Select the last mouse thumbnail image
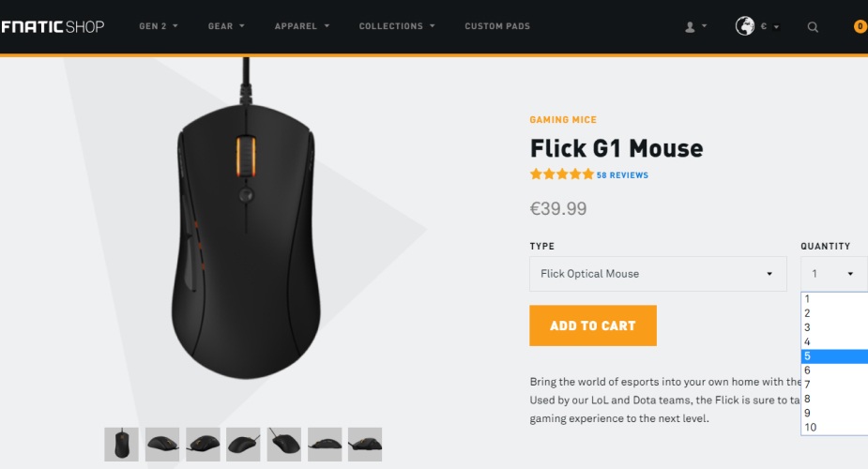The height and width of the screenshot is (469, 868). (x=365, y=444)
